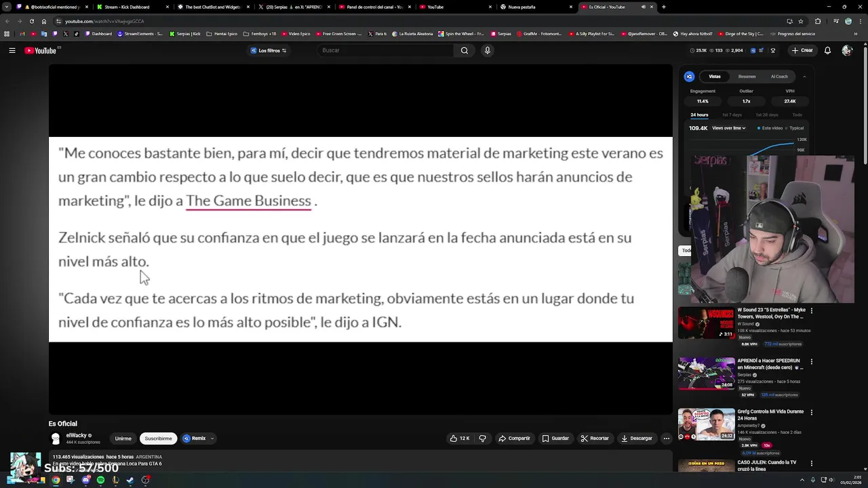
Task: Subscribe with the Suscribirme button
Action: 158,439
